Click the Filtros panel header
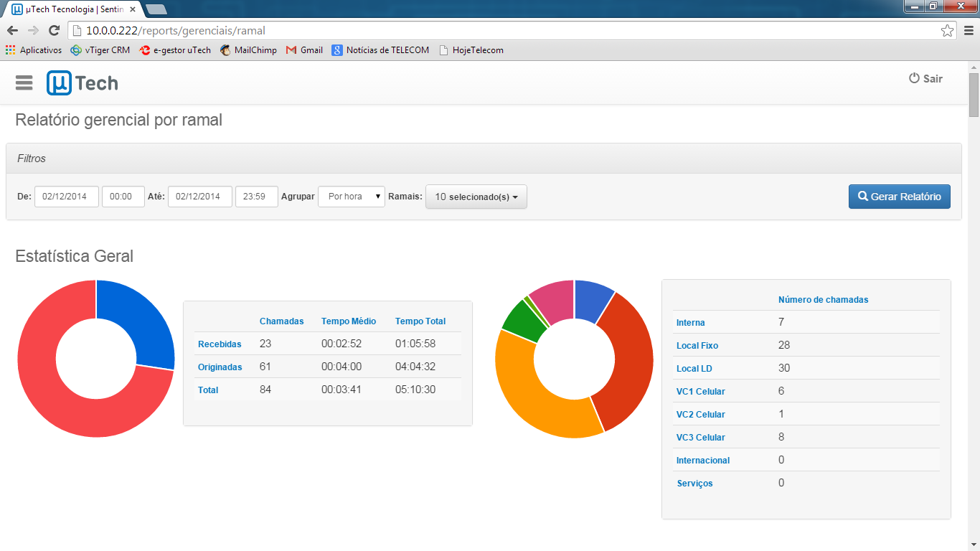The width and height of the screenshot is (980, 551). (484, 159)
